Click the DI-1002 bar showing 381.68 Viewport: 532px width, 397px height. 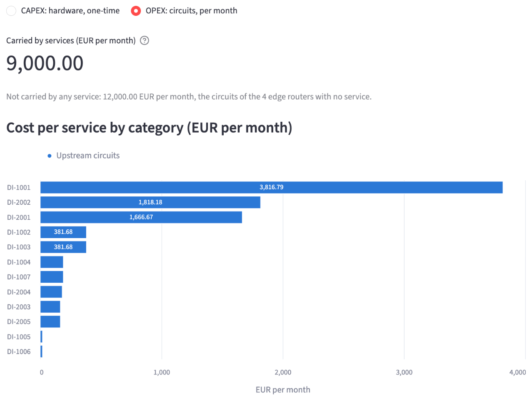point(63,232)
